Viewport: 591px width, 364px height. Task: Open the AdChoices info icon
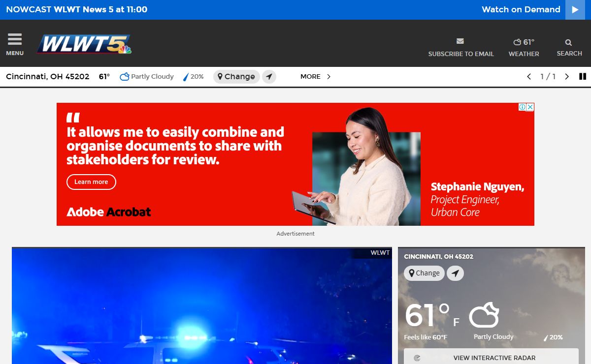(522, 107)
